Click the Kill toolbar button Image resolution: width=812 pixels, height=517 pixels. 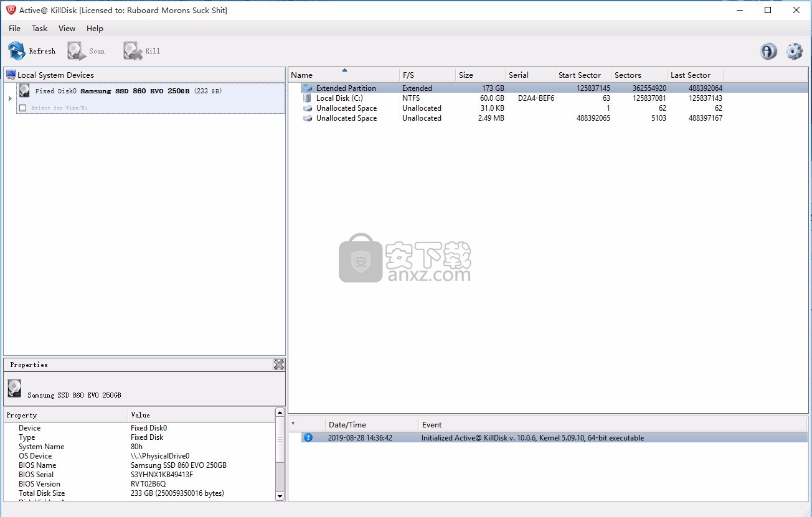142,51
